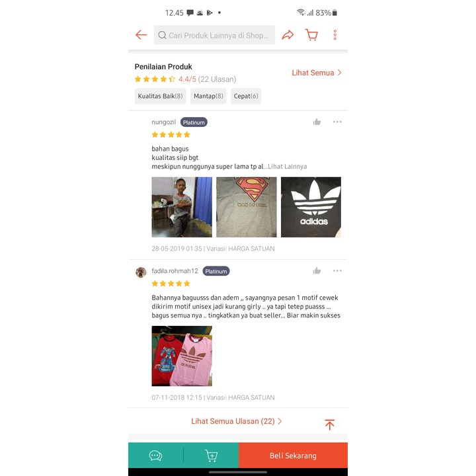
Task: Tap the add to cart icon
Action: pos(212,456)
